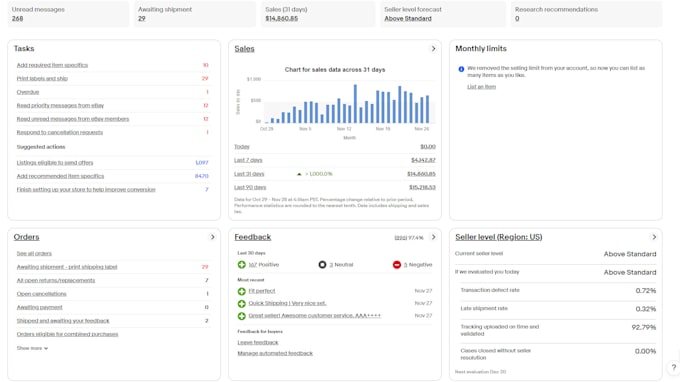Screen dimensions: 680x382
Task: Open Last 31 days sales link
Action: click(x=249, y=174)
